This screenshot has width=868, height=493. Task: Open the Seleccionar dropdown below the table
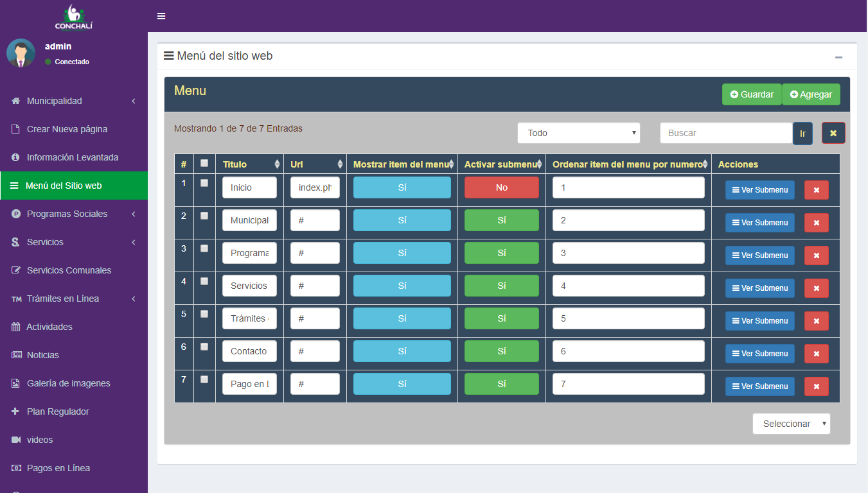(x=791, y=424)
